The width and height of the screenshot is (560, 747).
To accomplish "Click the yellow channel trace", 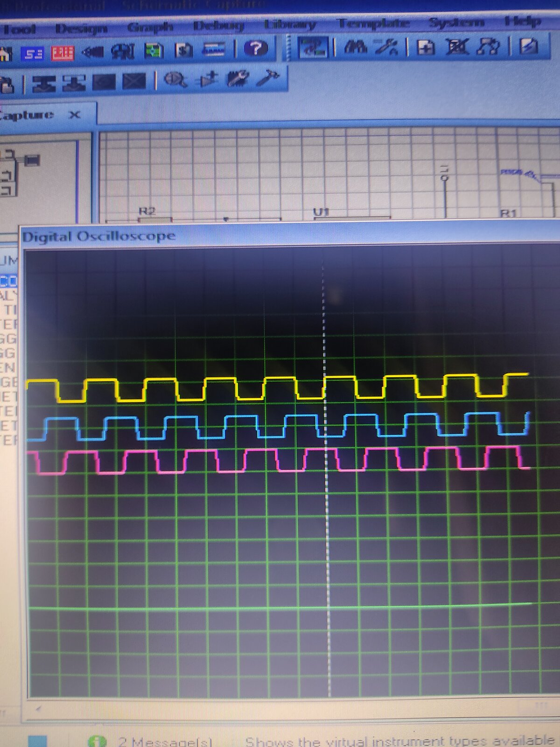I will tap(278, 388).
